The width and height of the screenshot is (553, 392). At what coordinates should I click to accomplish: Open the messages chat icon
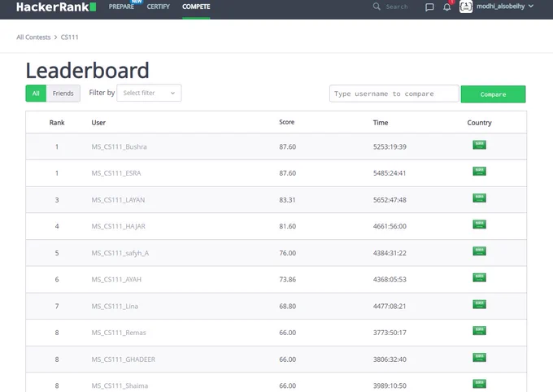pyautogui.click(x=429, y=7)
